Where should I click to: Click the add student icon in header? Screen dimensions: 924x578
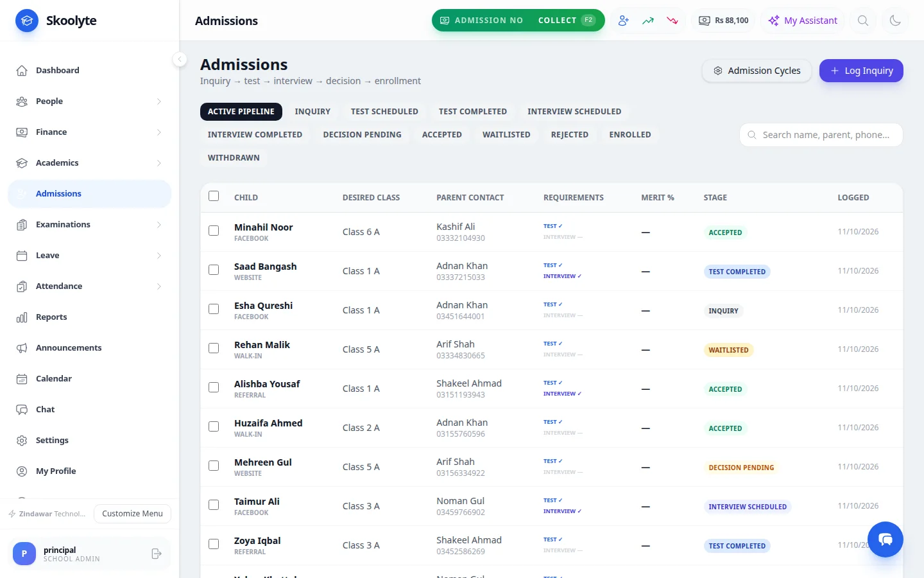click(623, 21)
